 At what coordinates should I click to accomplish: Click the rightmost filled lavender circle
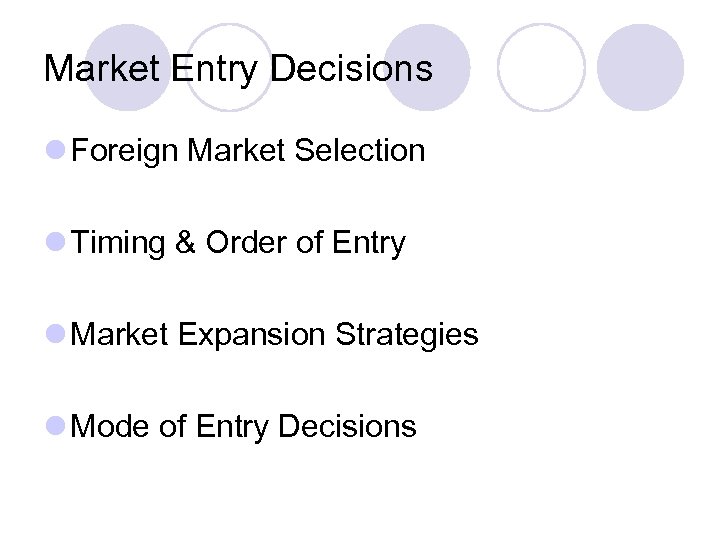point(640,67)
